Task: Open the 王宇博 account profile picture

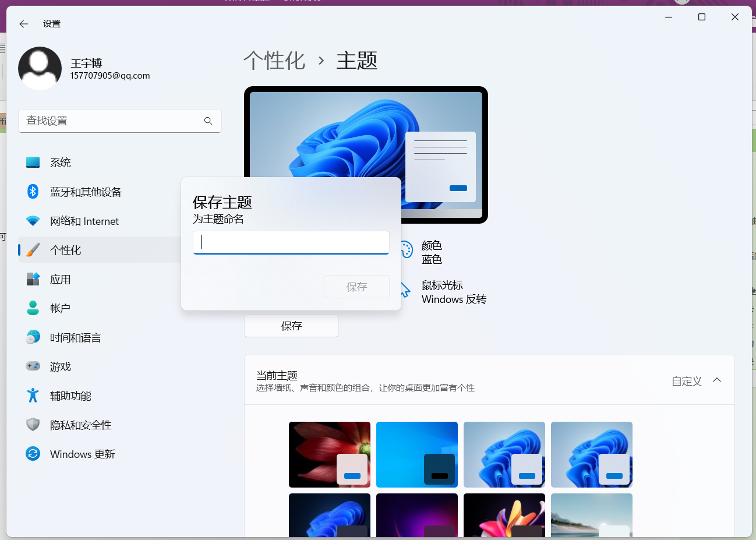Action: click(x=40, y=69)
